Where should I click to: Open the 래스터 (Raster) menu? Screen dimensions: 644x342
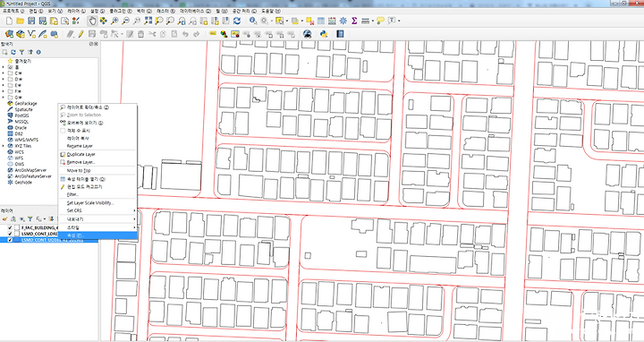click(x=165, y=11)
